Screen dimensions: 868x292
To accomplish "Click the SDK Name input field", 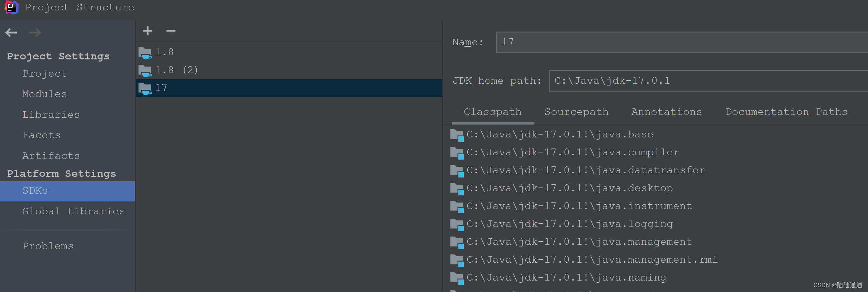I will tap(682, 42).
